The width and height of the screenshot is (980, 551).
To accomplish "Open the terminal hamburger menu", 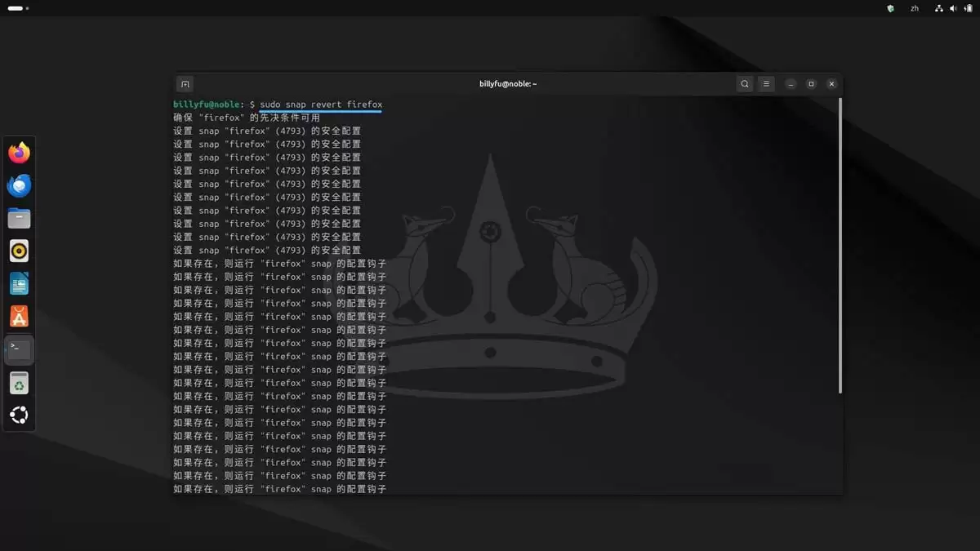I will pos(766,83).
